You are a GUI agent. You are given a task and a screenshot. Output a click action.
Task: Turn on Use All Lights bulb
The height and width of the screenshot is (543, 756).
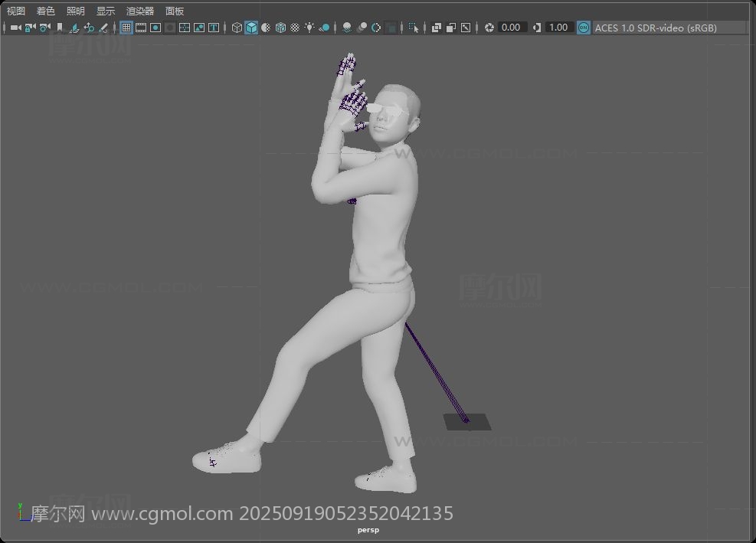[309, 28]
